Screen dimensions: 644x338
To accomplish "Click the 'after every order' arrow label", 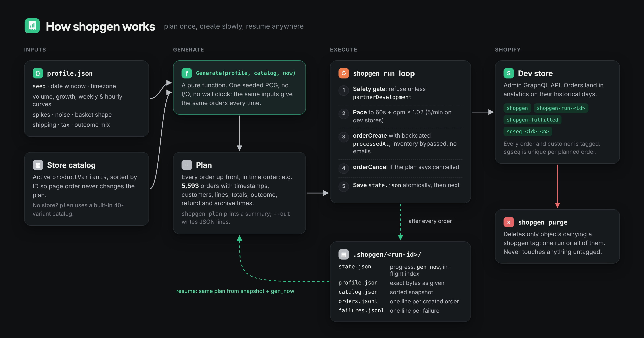I will coord(430,221).
